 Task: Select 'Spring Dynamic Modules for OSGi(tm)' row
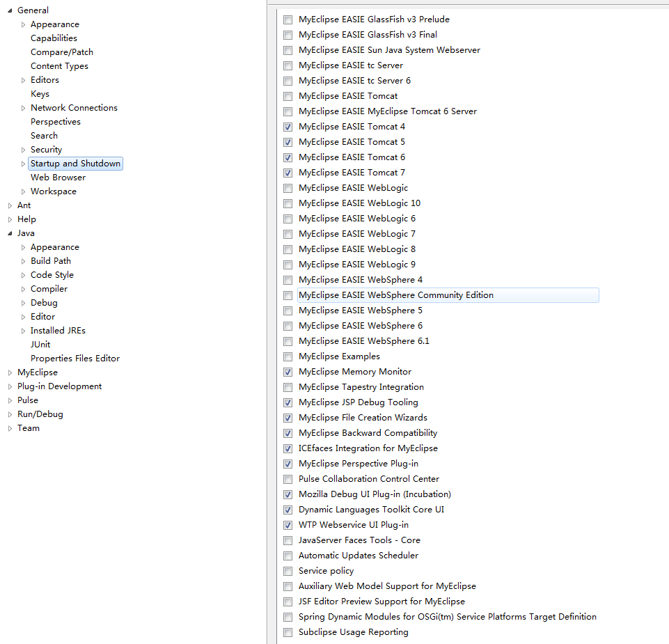click(x=447, y=617)
